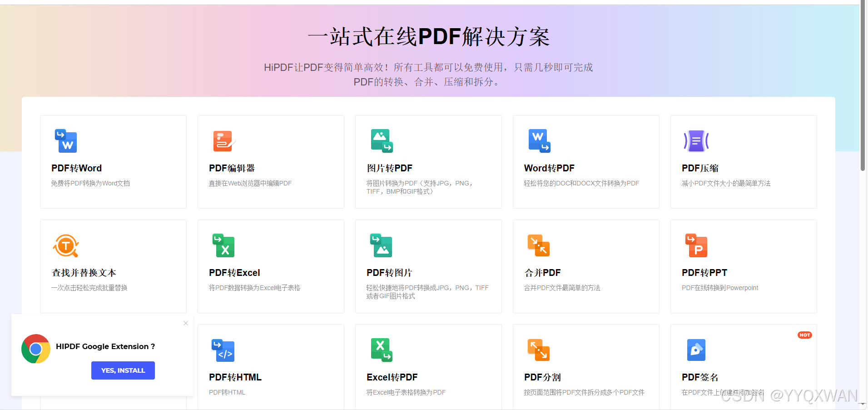Click the PDF编辑器 orange editor icon

tap(224, 141)
